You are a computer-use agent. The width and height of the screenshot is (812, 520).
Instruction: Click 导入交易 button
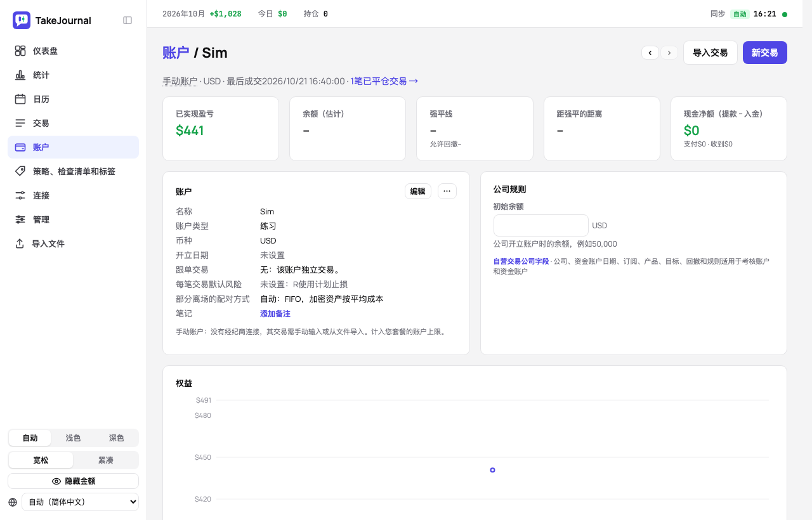[710, 53]
